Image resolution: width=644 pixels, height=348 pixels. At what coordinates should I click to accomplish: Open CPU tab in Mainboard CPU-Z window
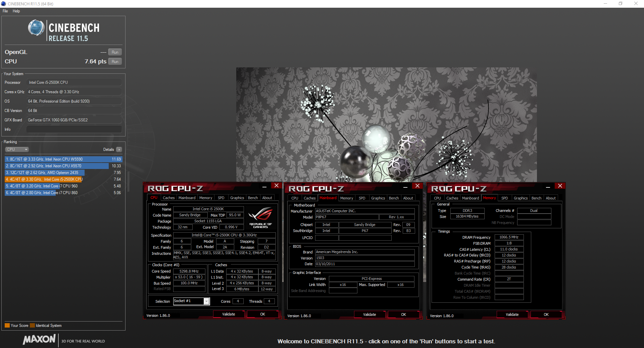point(295,198)
